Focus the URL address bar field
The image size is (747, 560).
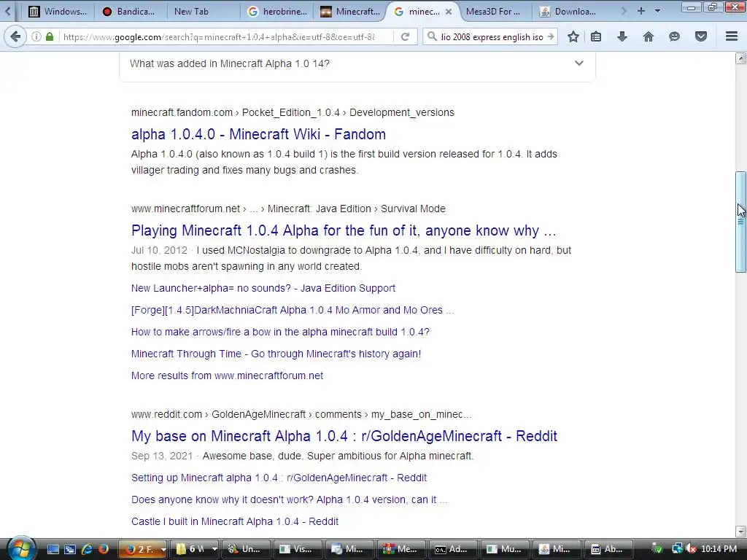click(226, 36)
